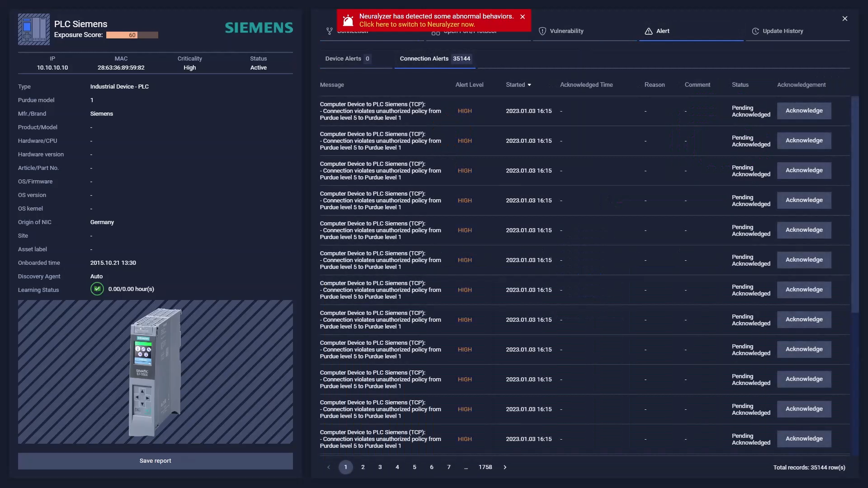
Task: Switch to the Device Alerts sub-tab
Action: 356,59
